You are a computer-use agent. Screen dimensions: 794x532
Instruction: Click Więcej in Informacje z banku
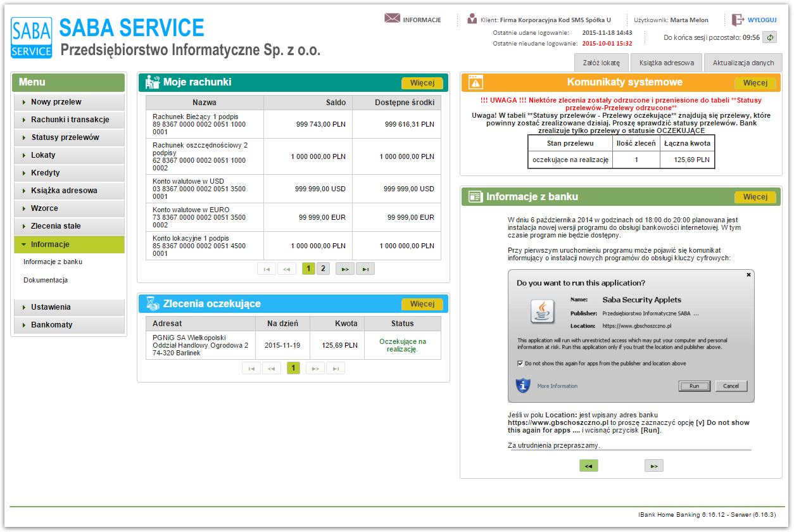point(755,197)
